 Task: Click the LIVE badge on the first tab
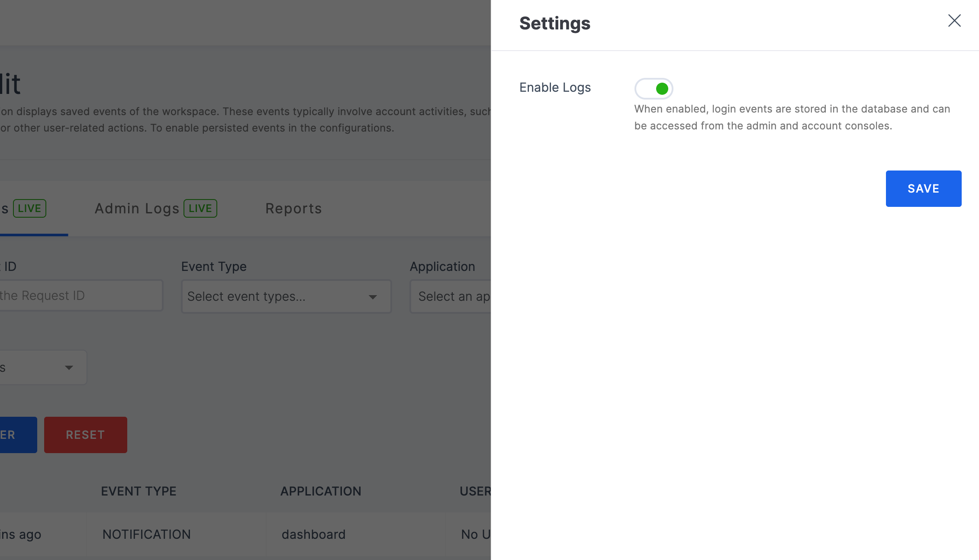(29, 208)
